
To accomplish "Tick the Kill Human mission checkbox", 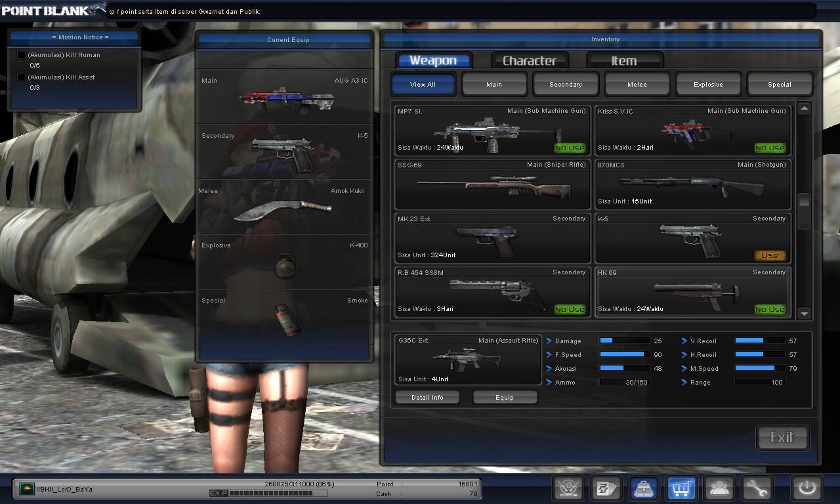I will tap(21, 55).
